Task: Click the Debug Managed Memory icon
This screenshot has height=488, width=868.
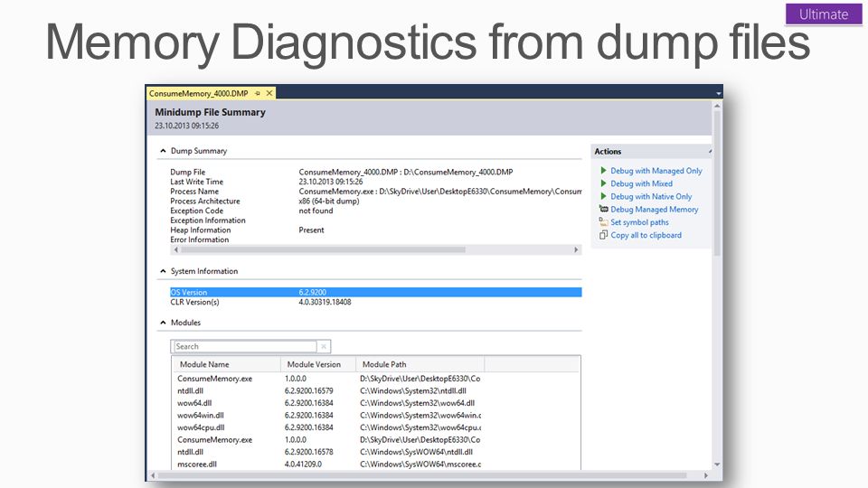Action: pyautogui.click(x=603, y=209)
